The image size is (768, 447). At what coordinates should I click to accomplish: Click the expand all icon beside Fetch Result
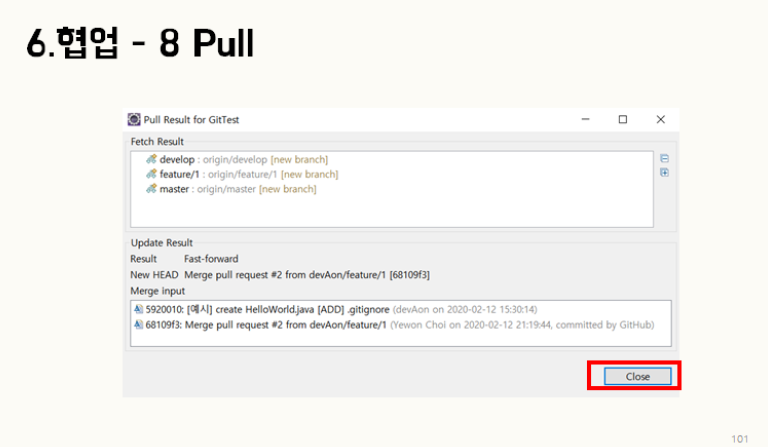(664, 172)
